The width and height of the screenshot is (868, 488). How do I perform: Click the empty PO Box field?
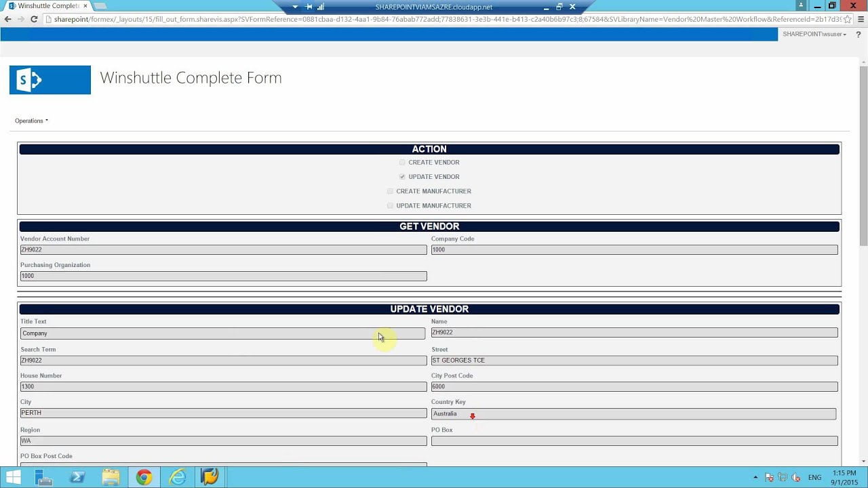(634, 441)
